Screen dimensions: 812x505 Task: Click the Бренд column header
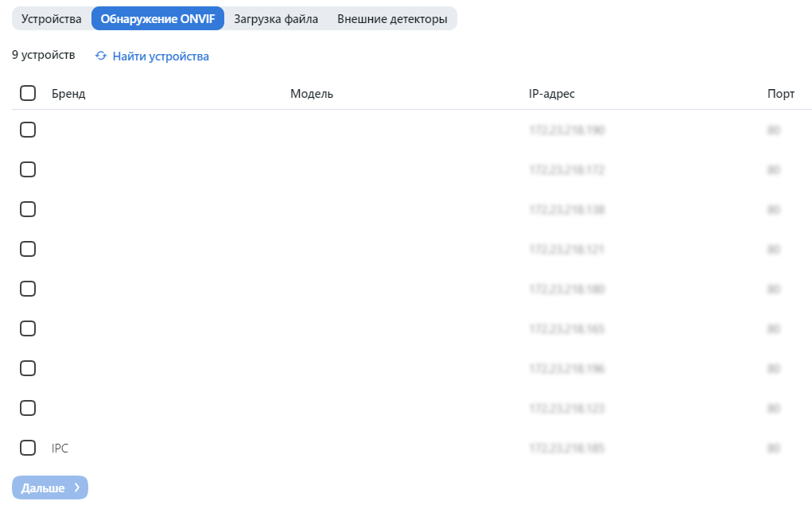click(68, 94)
